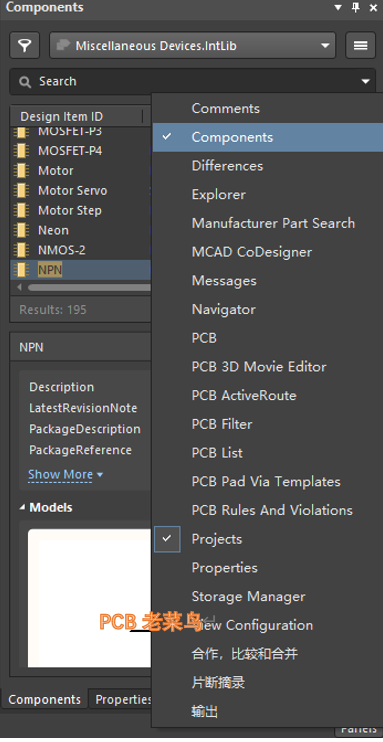Select the MOSFET-P4 list row
This screenshot has width=383, height=742.
click(x=80, y=151)
